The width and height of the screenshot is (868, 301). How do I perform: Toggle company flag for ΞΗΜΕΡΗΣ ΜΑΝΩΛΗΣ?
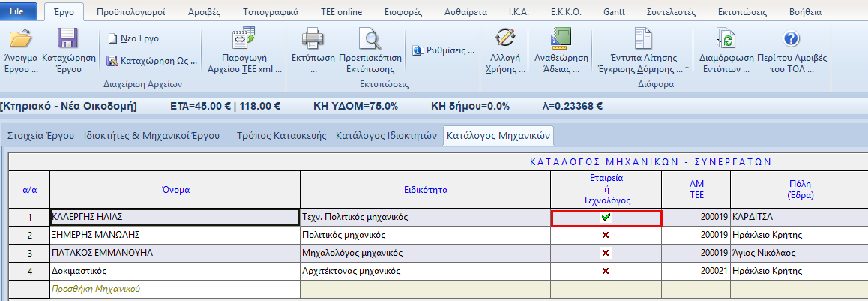tap(606, 236)
